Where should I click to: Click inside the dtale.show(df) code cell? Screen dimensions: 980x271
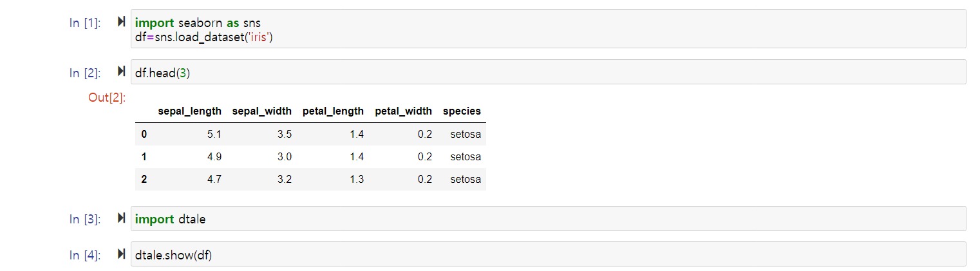point(547,254)
